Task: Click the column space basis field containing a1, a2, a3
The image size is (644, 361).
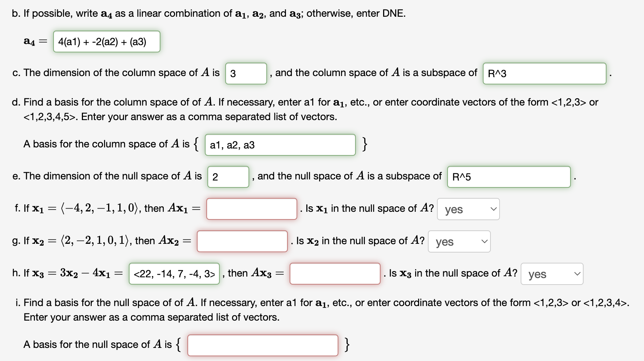Action: [x=280, y=145]
